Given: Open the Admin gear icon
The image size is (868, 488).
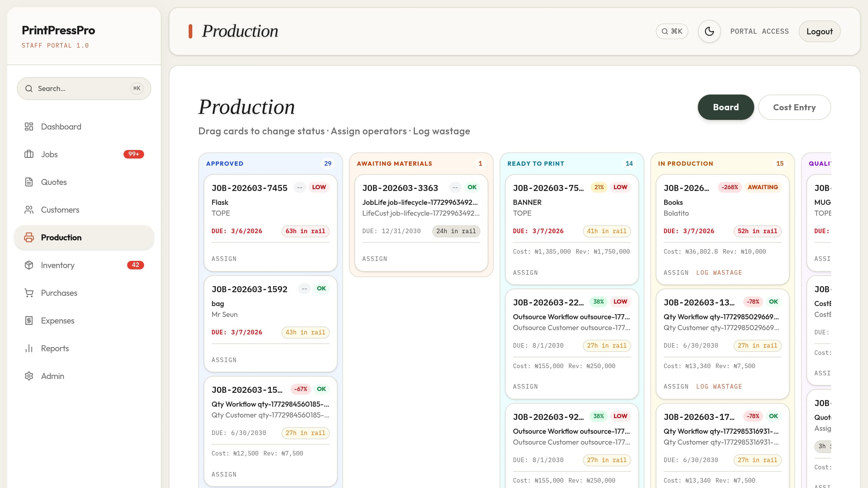Looking at the screenshot, I should point(29,376).
